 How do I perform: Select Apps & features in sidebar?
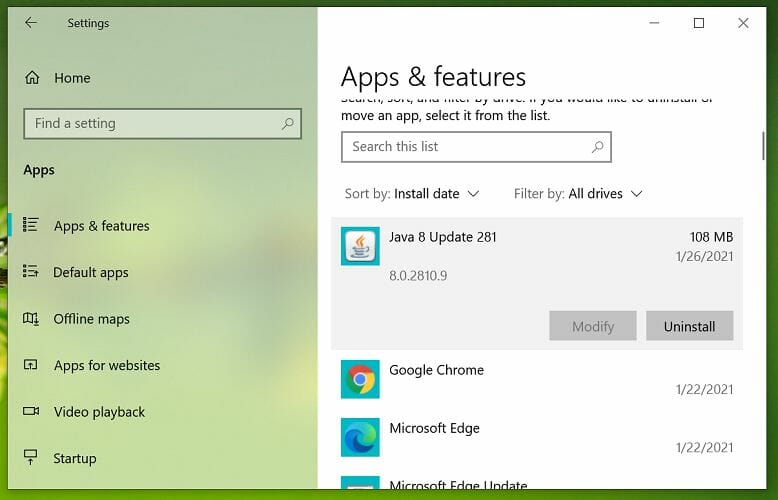[x=162, y=226]
